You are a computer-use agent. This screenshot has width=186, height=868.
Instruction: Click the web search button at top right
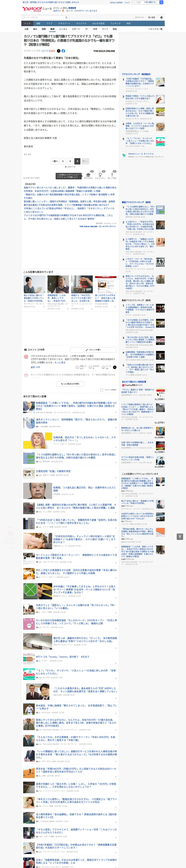point(161,2)
